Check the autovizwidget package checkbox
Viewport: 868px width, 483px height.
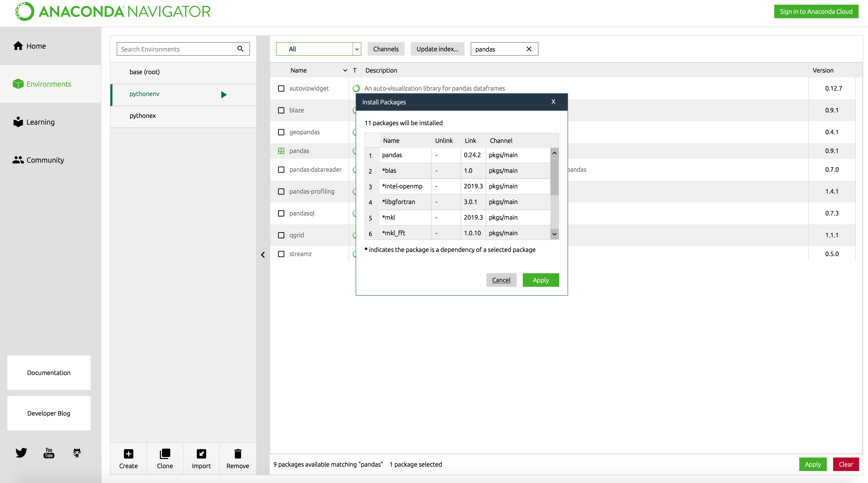281,88
